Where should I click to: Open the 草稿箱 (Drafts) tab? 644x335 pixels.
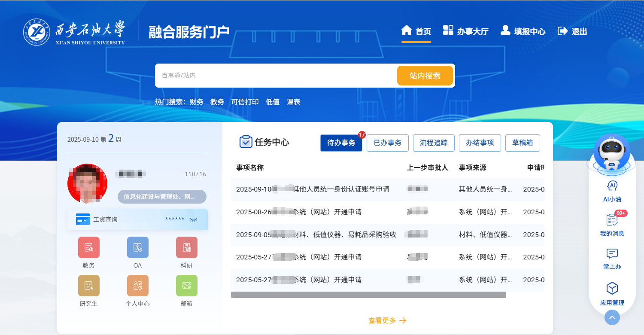[522, 143]
